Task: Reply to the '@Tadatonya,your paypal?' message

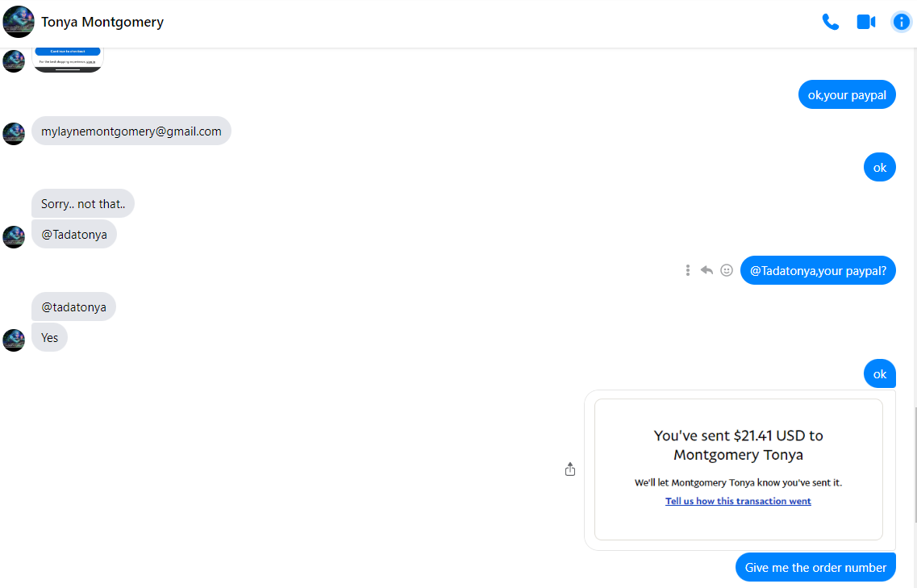Action: 707,270
